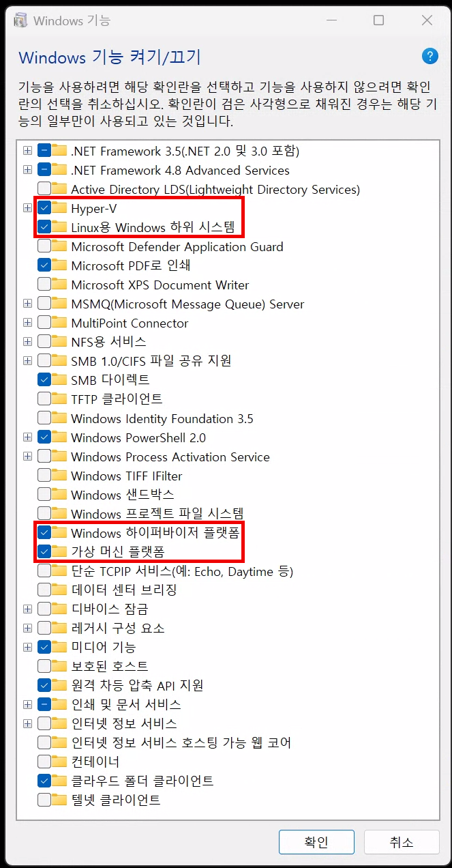Select 인터넷 정보 서비스 호스팅 가능 웹 코어 row
Screen dimensions: 452x868
(181, 742)
